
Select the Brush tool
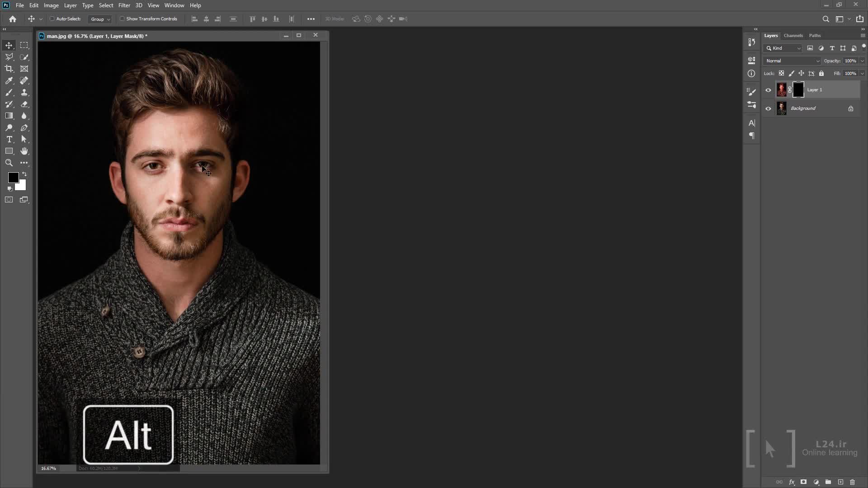pos(9,92)
